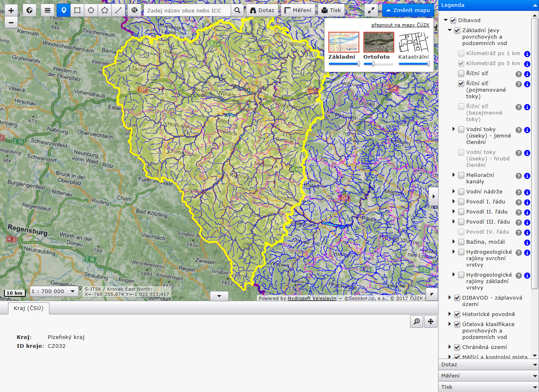Collapse the Dibavod tree node
The width and height of the screenshot is (539, 392).
click(x=446, y=20)
